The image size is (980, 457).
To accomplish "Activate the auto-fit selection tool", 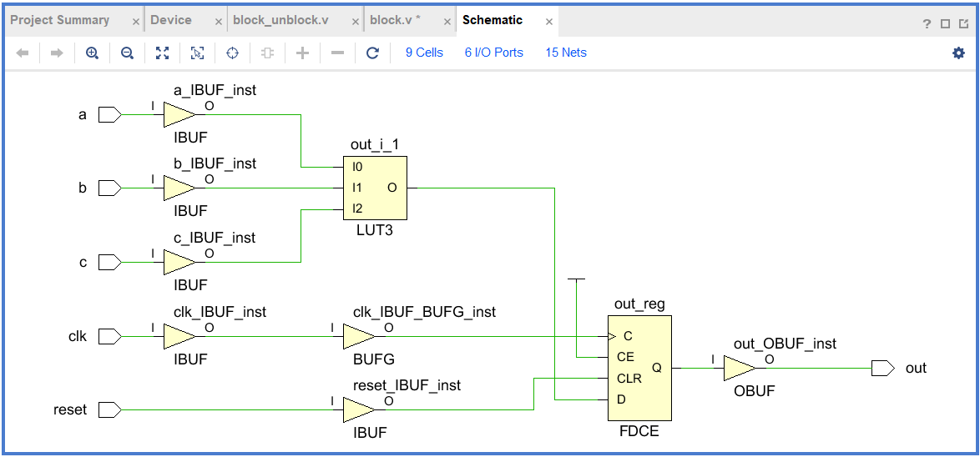I will [x=197, y=53].
